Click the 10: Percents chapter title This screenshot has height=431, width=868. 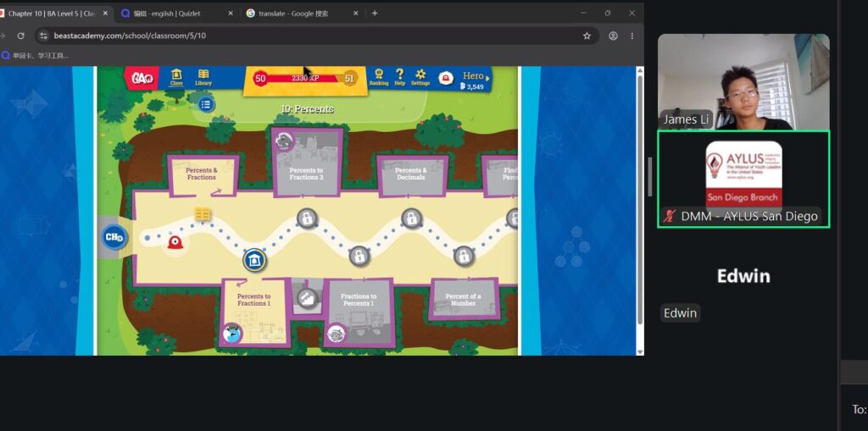[307, 109]
